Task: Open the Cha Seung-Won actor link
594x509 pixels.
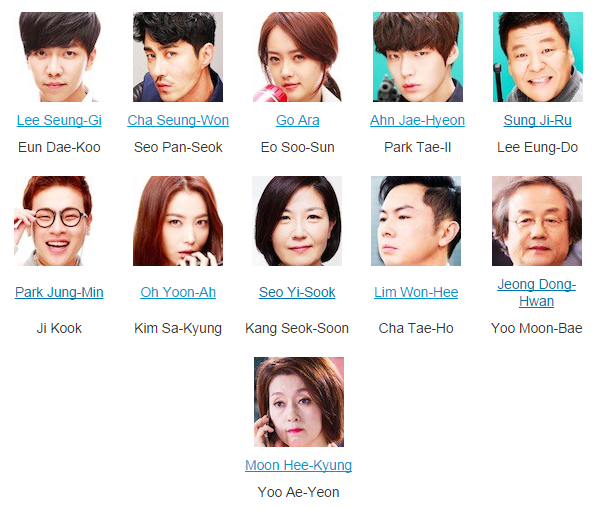Action: pyautogui.click(x=178, y=120)
